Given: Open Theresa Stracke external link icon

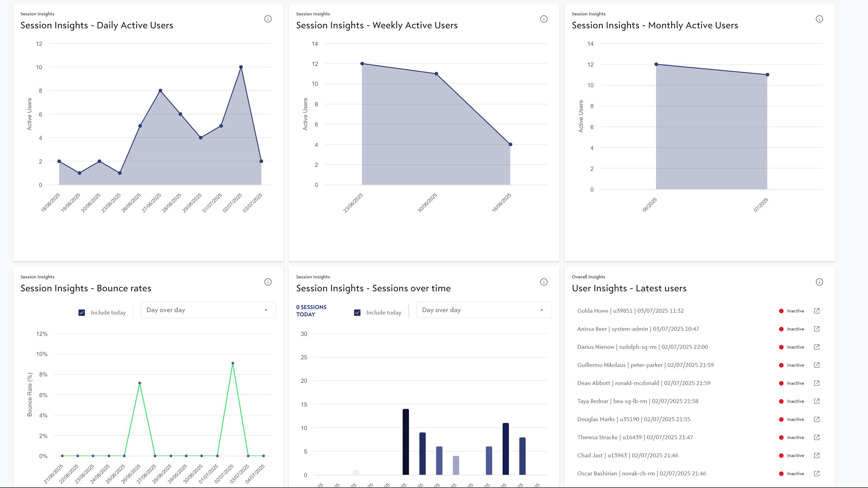Looking at the screenshot, I should [817, 437].
